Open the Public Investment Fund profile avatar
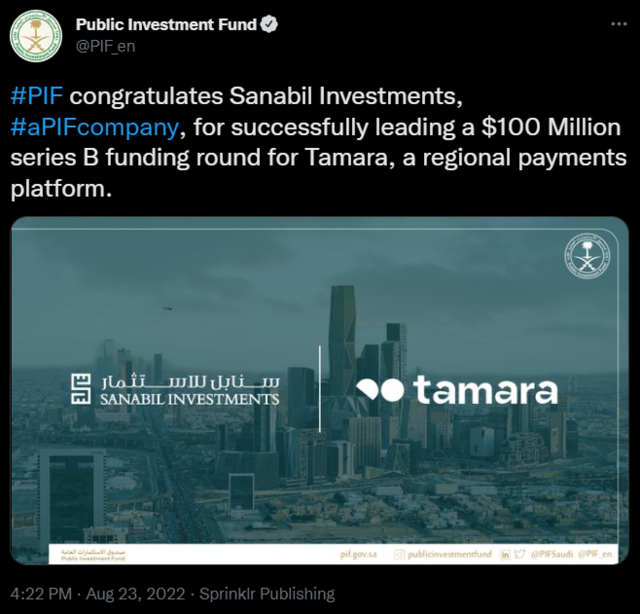 coord(36,36)
